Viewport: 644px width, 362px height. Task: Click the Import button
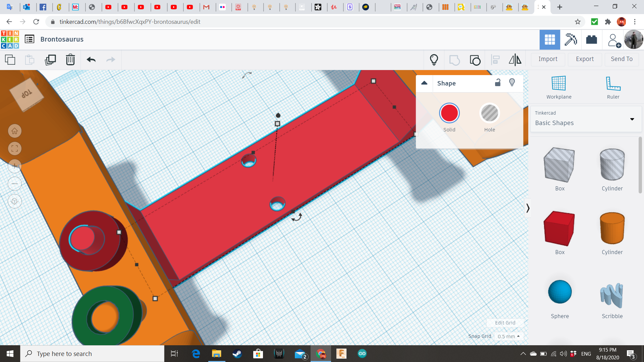[548, 59]
